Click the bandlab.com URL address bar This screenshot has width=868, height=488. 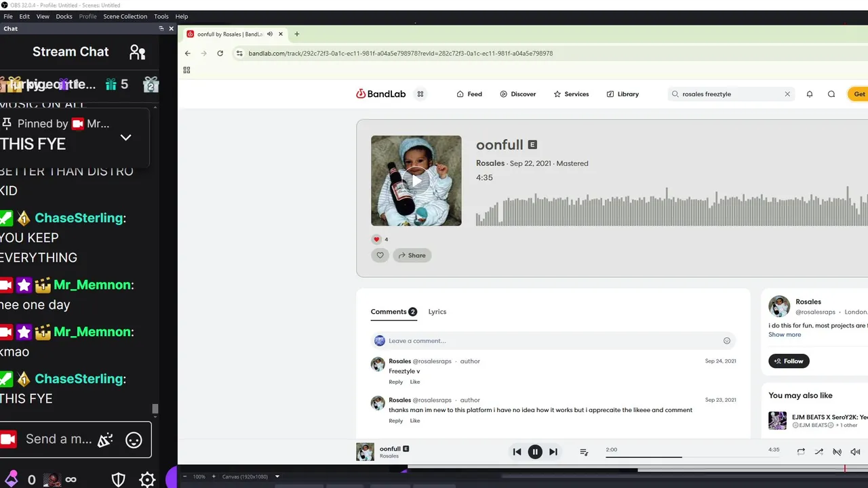[400, 53]
